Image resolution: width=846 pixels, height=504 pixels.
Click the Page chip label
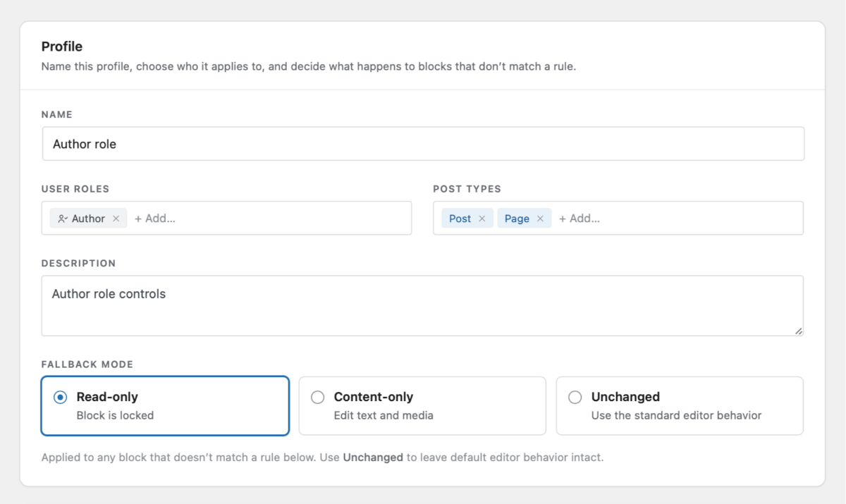pyautogui.click(x=517, y=219)
